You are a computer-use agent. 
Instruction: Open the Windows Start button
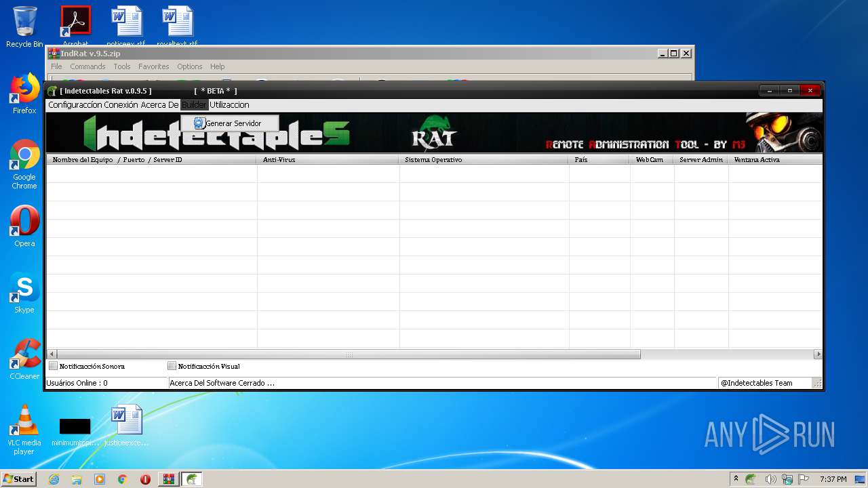19,479
